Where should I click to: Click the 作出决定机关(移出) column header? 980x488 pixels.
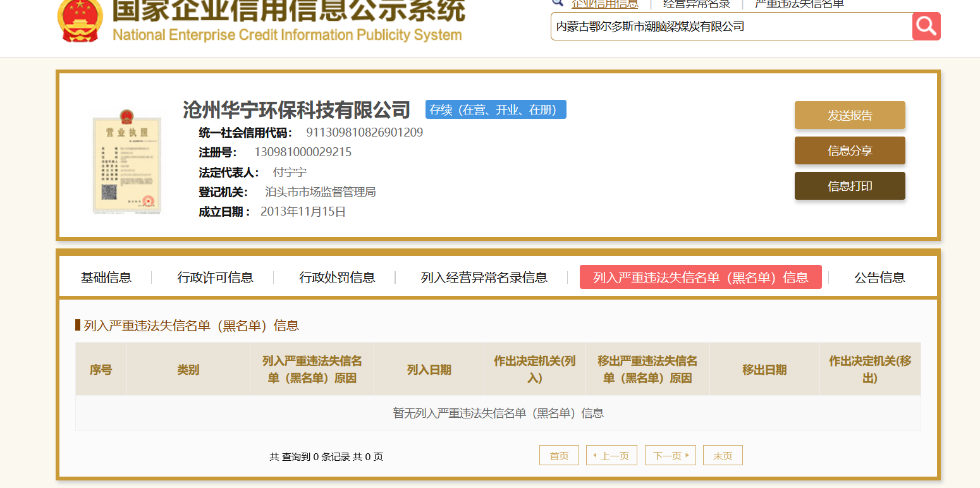(870, 370)
